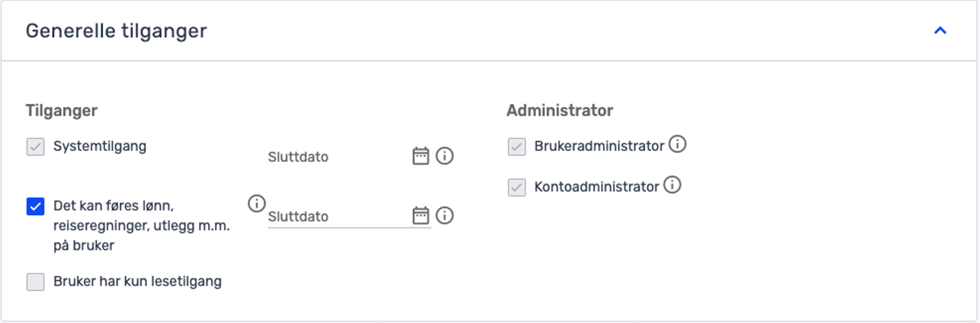Collapse the Generelle tilganger section chevron
This screenshot has width=980, height=323.
pos(940,31)
